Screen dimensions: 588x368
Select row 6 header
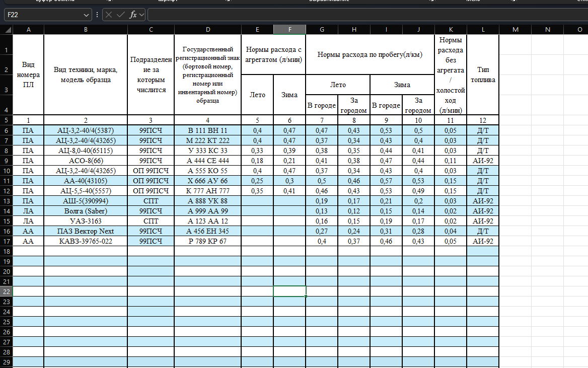(x=7, y=130)
